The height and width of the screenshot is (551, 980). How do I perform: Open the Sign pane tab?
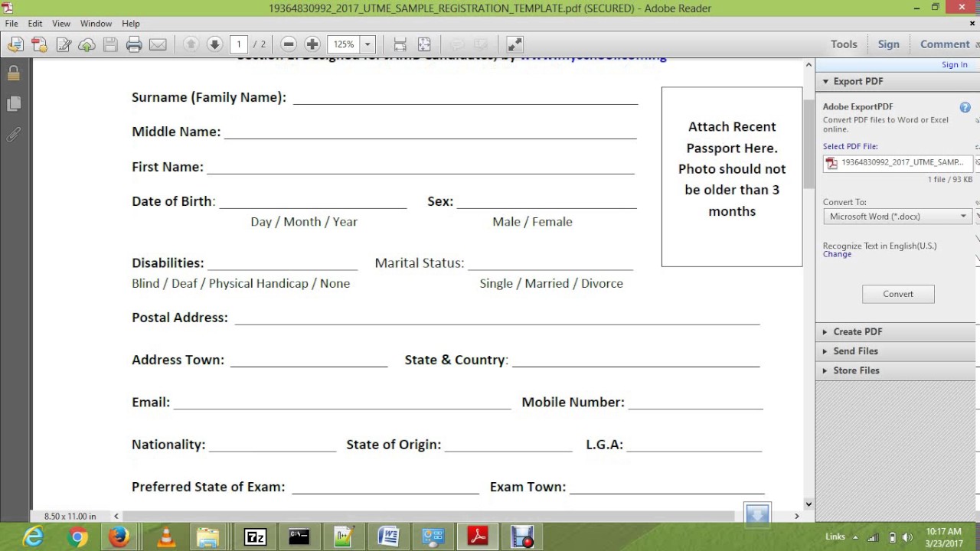click(x=888, y=44)
